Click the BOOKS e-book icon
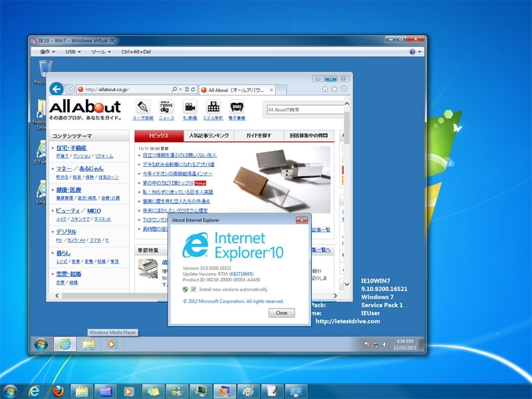 click(237, 107)
